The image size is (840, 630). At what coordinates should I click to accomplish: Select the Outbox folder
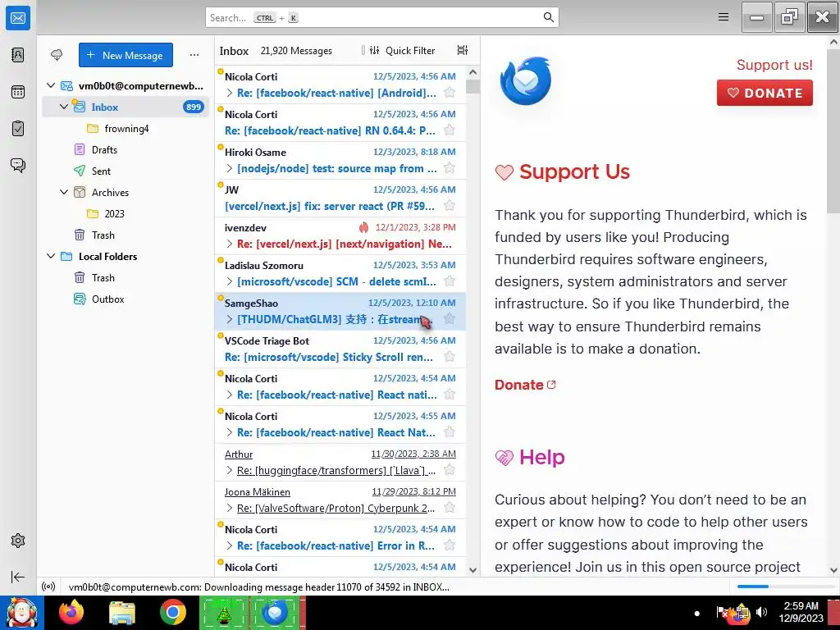click(126, 299)
